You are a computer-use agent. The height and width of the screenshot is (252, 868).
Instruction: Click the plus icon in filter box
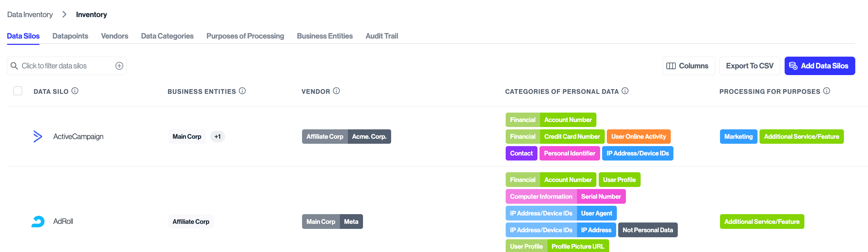(x=119, y=66)
